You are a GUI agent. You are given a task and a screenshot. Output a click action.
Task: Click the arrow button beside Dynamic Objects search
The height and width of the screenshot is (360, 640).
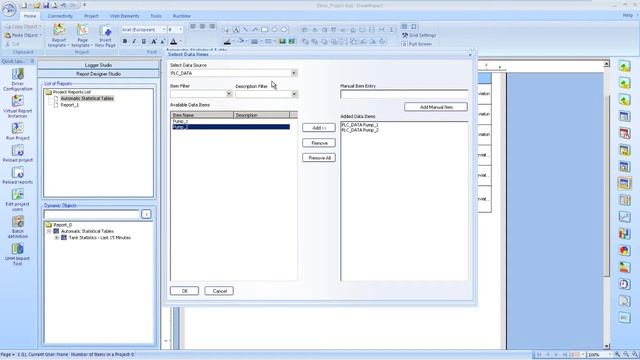[146, 214]
